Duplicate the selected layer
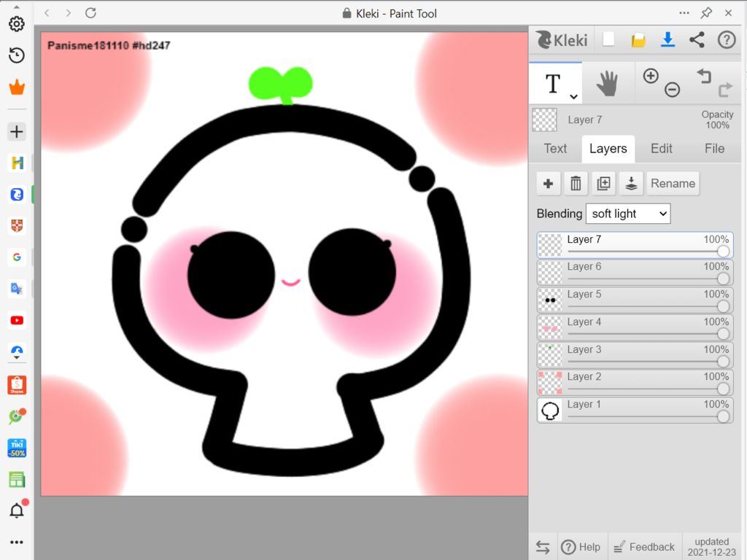The height and width of the screenshot is (560, 747). 603,183
